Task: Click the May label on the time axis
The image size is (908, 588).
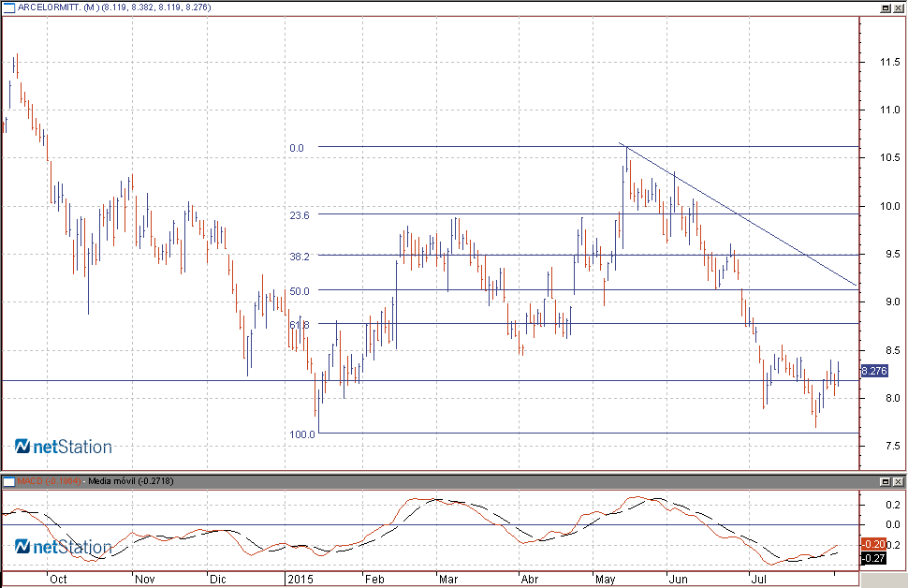Action: pos(605,579)
